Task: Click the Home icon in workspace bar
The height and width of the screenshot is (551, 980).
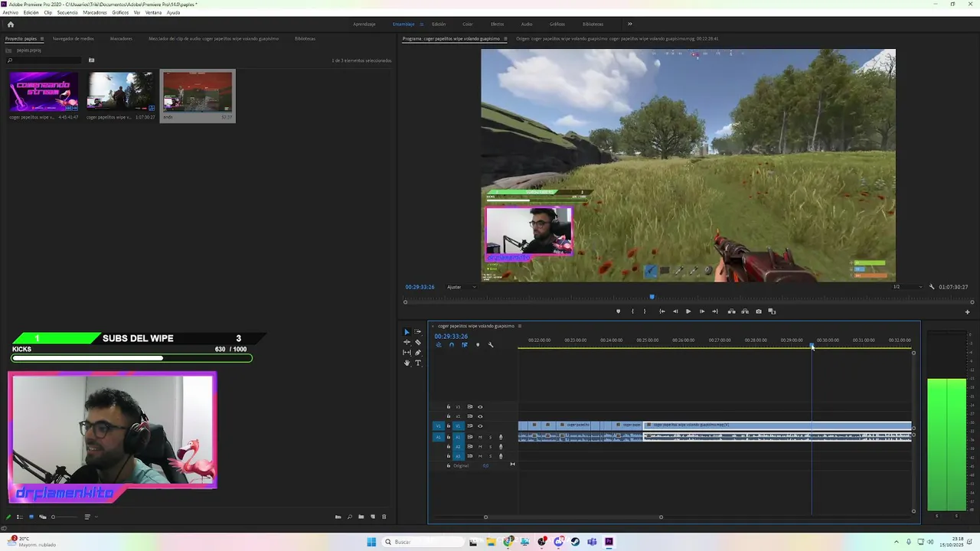Action: (10, 24)
